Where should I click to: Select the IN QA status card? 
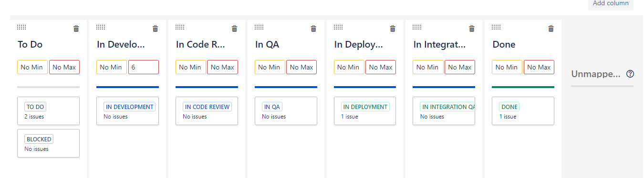[286, 111]
